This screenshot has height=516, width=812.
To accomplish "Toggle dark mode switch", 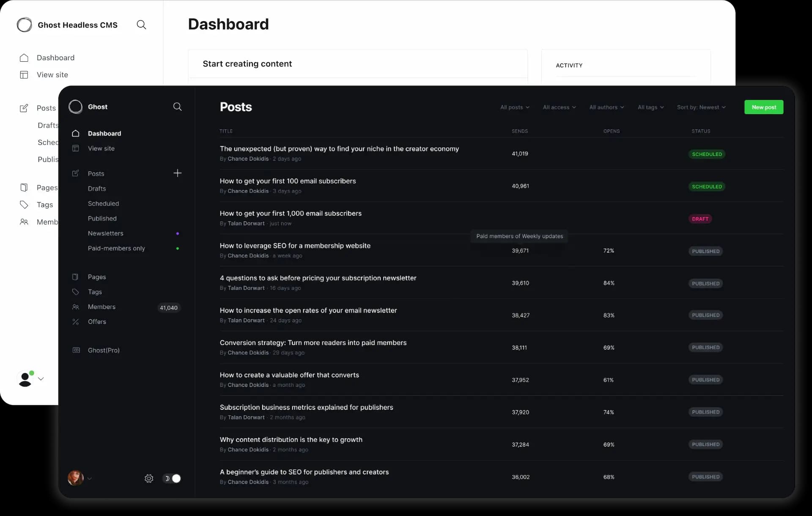I will (x=172, y=478).
